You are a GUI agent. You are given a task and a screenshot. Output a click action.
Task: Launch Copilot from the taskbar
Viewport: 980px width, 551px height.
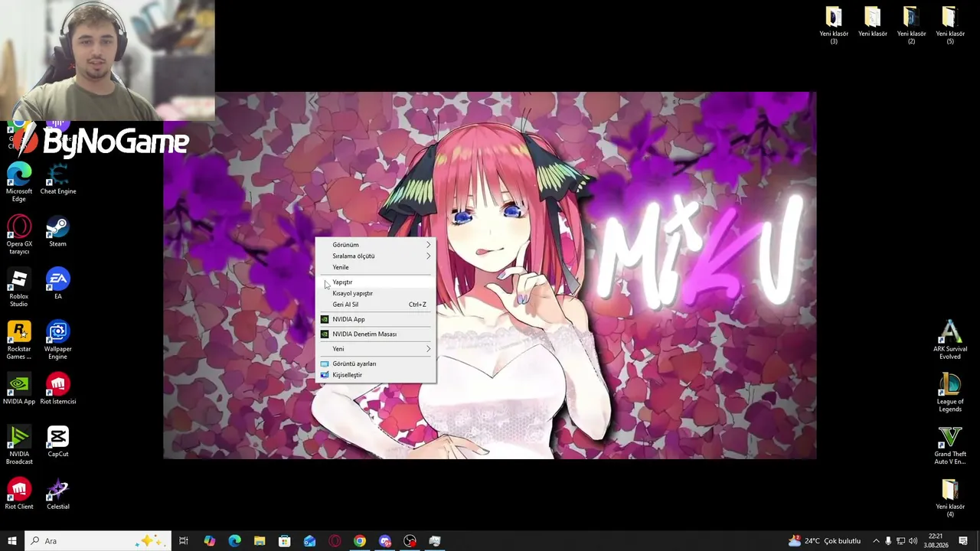(x=209, y=541)
